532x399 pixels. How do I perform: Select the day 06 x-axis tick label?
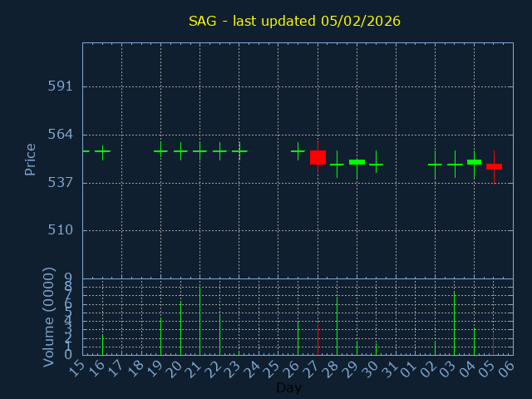(507, 367)
